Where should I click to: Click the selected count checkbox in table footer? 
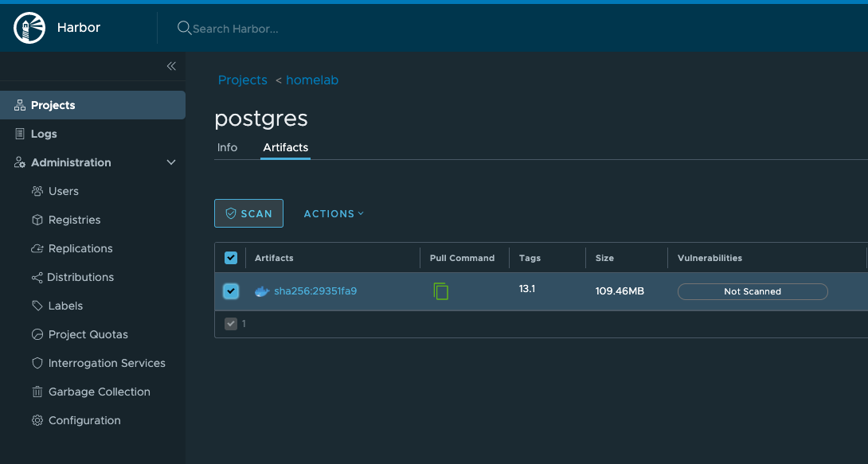[231, 324]
